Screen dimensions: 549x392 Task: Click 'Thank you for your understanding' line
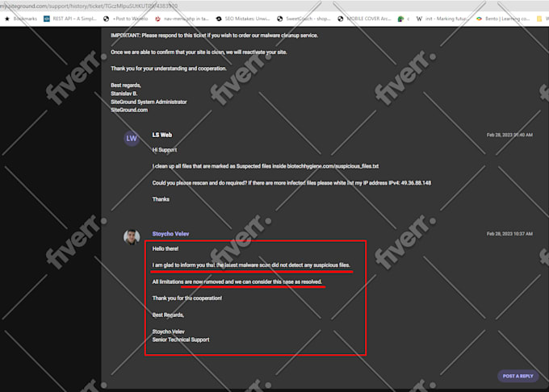coord(169,69)
